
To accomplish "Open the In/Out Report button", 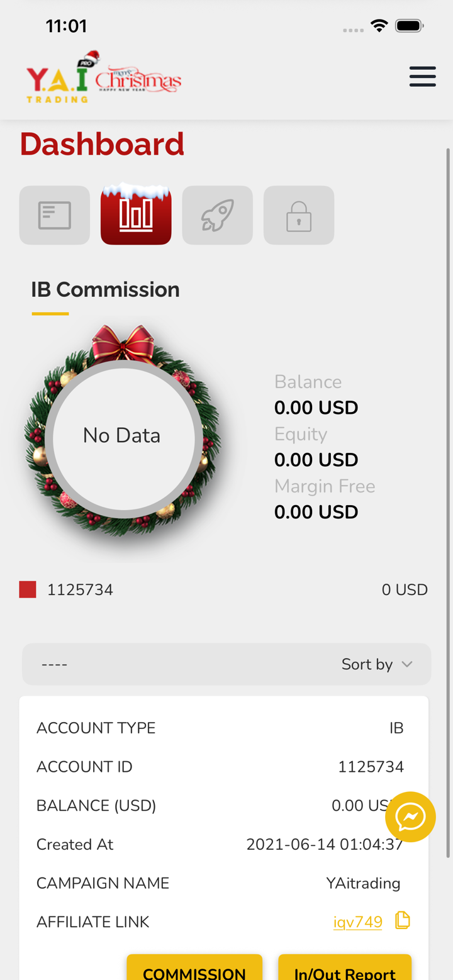I will coord(345,970).
